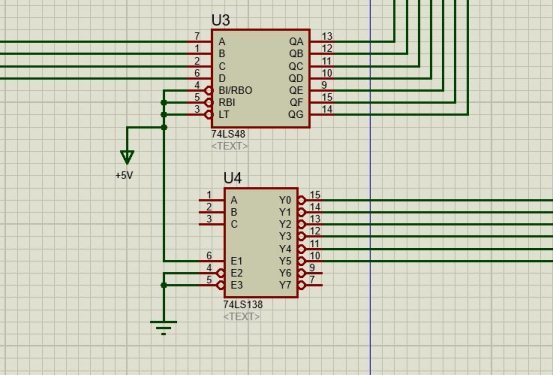Select the blue vertical sheet border line
The image size is (553, 375).
tap(371, 187)
